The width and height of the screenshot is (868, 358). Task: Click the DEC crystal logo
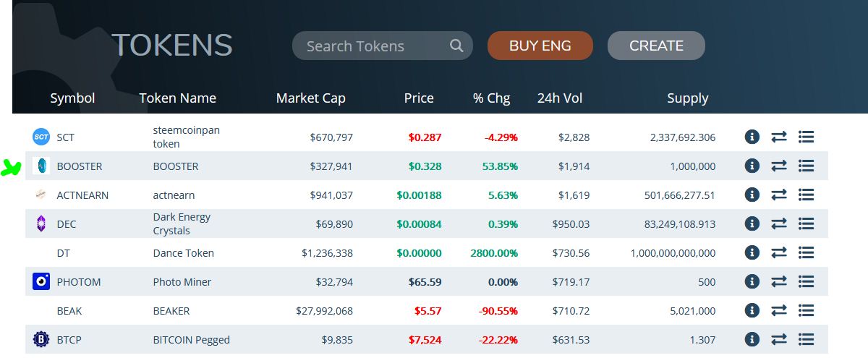coord(41,223)
